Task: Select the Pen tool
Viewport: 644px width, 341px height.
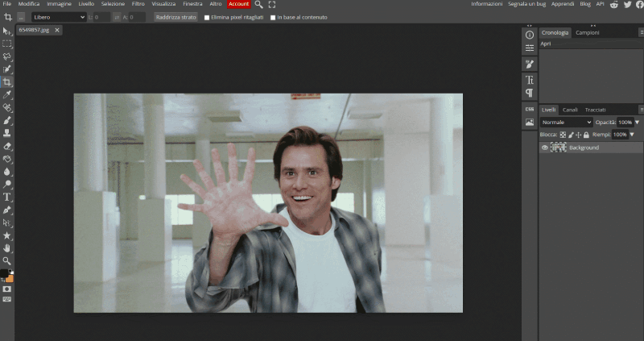Action: click(7, 210)
